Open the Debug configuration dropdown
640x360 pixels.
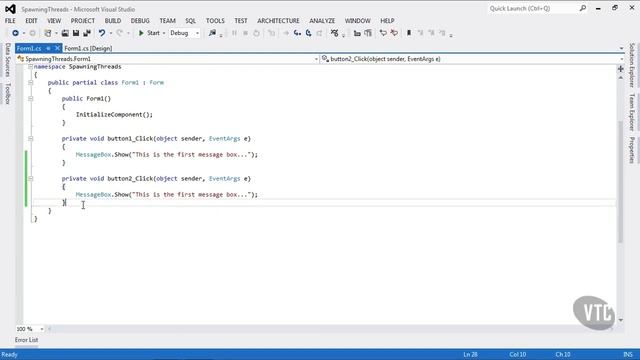184,33
